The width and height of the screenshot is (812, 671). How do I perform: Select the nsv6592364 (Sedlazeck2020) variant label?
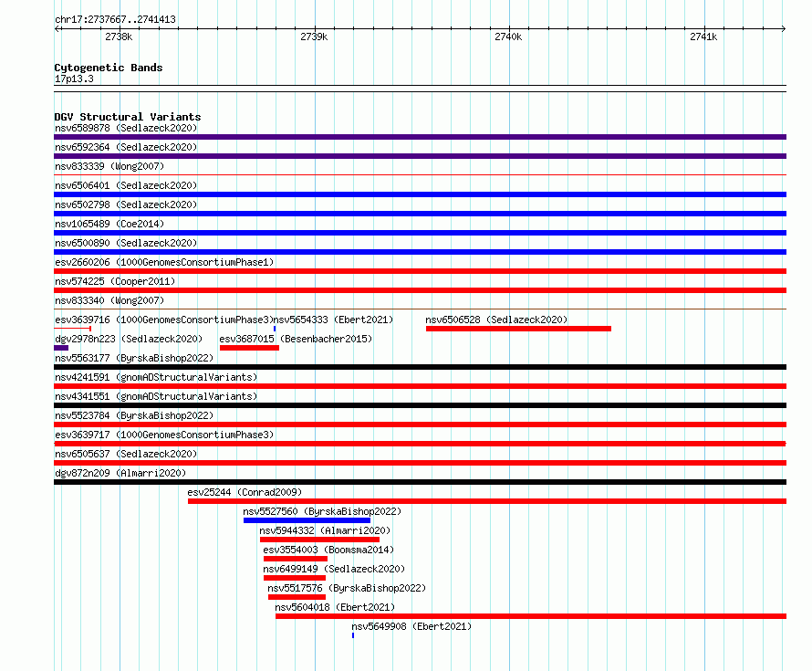click(x=126, y=147)
